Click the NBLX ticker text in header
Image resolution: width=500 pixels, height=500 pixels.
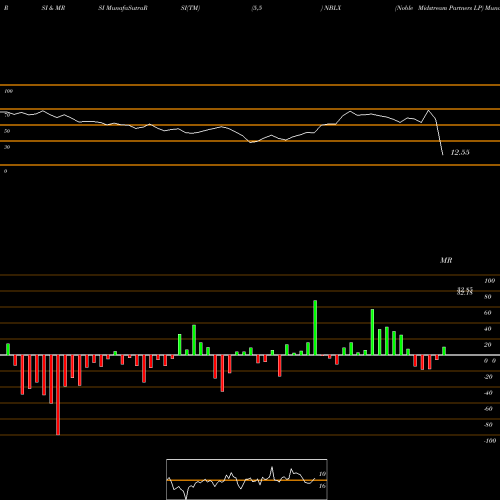[332, 8]
